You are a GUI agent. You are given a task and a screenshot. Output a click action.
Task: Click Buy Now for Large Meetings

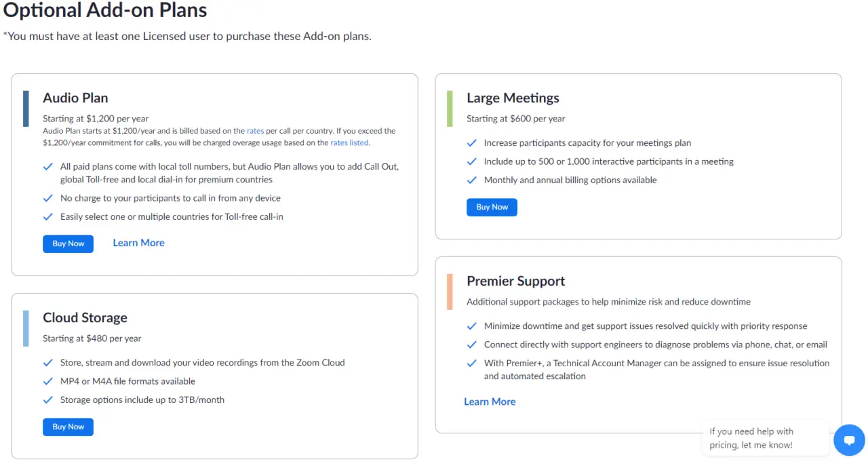(492, 207)
